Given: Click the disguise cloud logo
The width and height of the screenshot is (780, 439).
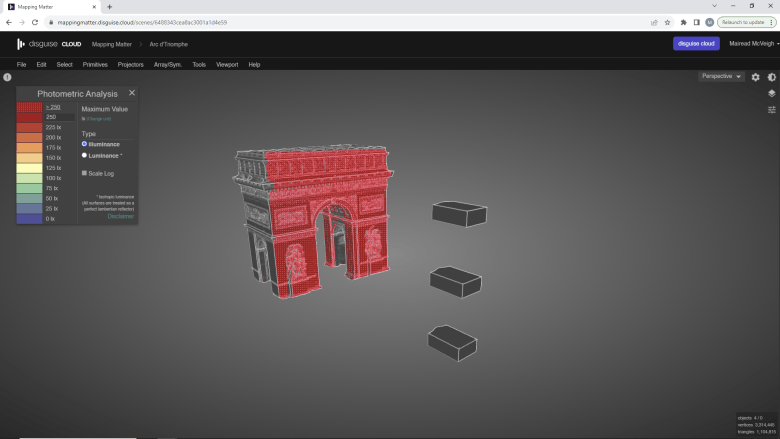Looking at the screenshot, I should tap(49, 44).
